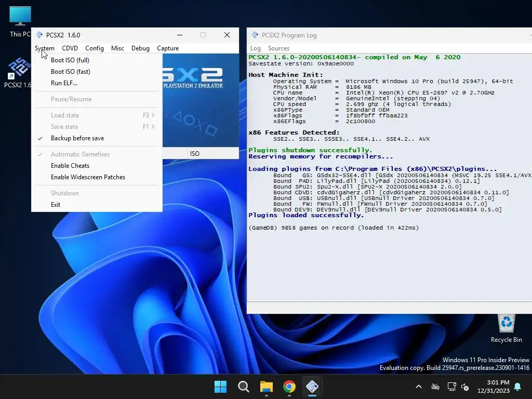Viewport: 532px width, 399px height.
Task: Open the Windows Start button
Action: click(220, 387)
